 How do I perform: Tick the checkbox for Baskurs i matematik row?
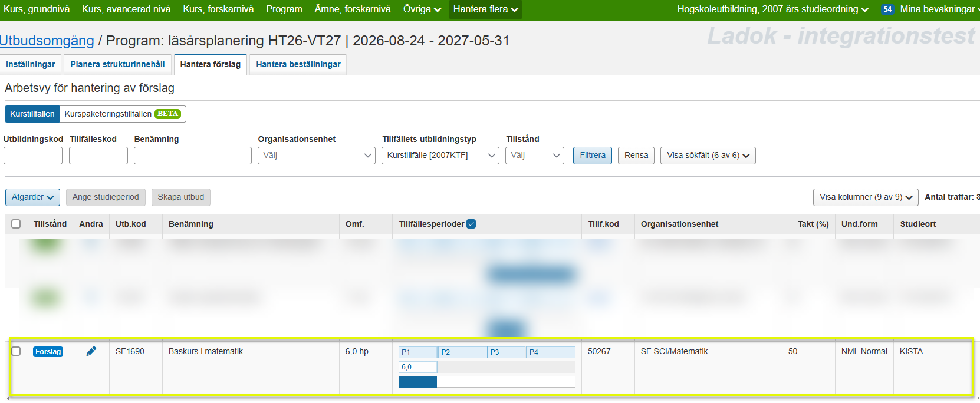click(16, 351)
